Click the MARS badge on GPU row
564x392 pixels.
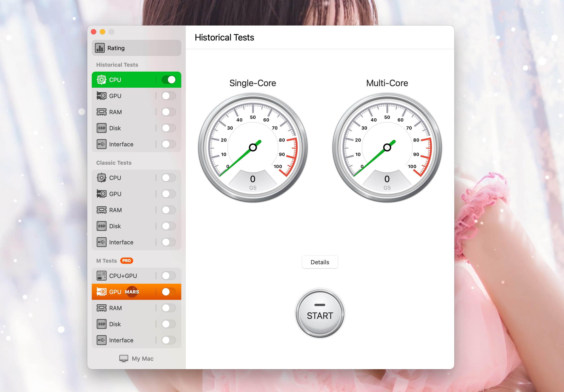coord(132,292)
